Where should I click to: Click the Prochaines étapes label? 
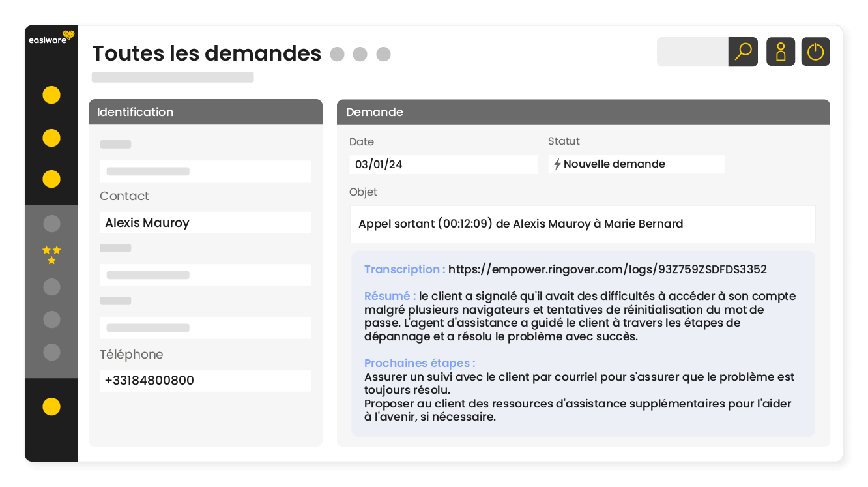[419, 363]
